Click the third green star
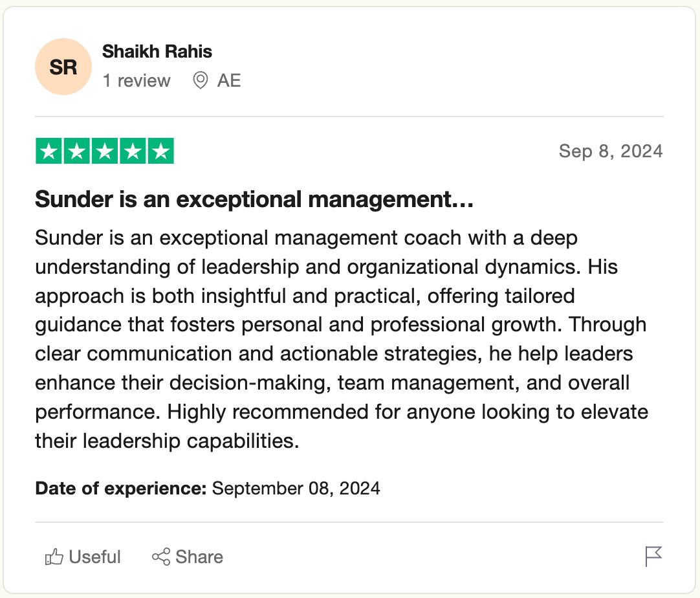The width and height of the screenshot is (700, 598). (x=104, y=151)
